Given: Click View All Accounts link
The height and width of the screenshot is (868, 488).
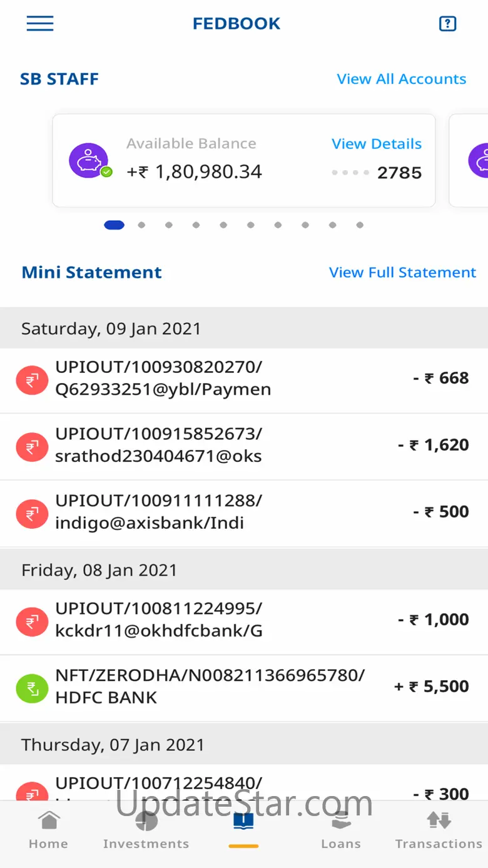Looking at the screenshot, I should pos(401,79).
